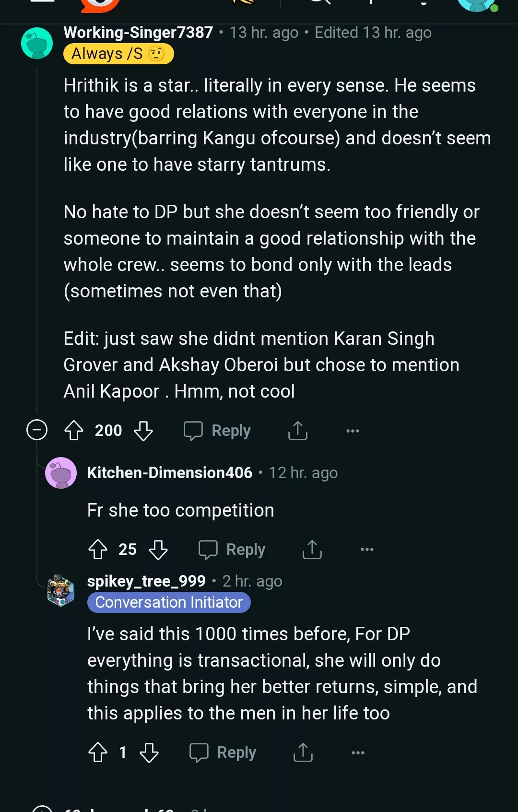Open Kitchen-Dimension406's username link
Image resolution: width=518 pixels, height=812 pixels.
tap(169, 472)
